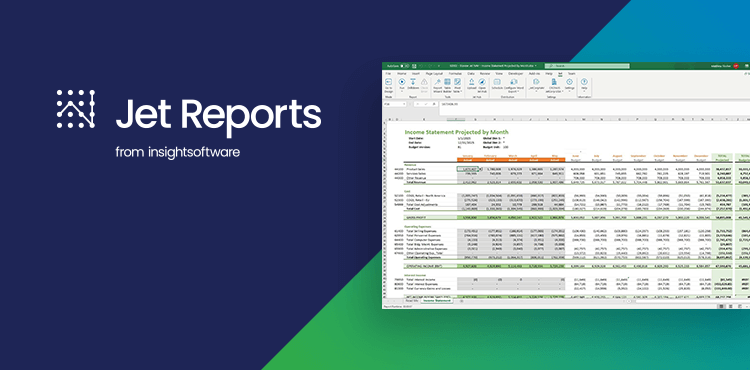Open the Settings dropdown in the ribbon
750x370 pixels.
point(569,87)
